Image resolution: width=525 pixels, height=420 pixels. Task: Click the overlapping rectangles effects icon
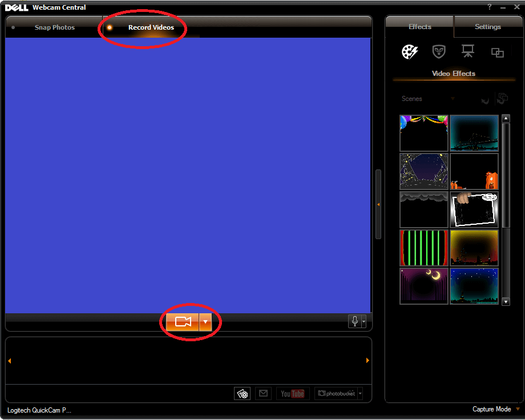[x=498, y=52]
